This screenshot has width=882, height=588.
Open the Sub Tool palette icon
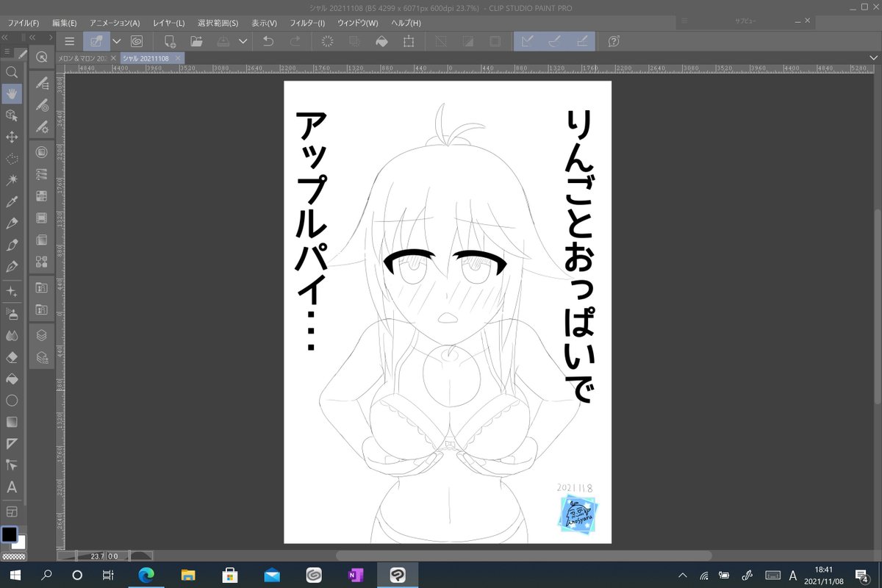click(42, 83)
